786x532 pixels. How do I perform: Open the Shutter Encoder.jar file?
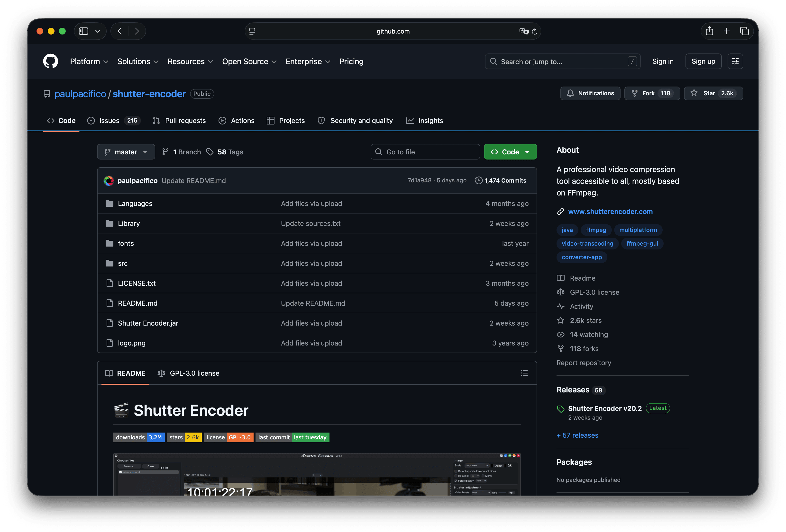148,323
